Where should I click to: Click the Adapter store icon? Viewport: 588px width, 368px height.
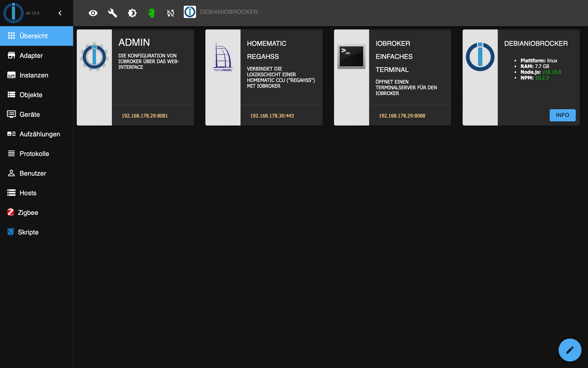click(x=11, y=55)
